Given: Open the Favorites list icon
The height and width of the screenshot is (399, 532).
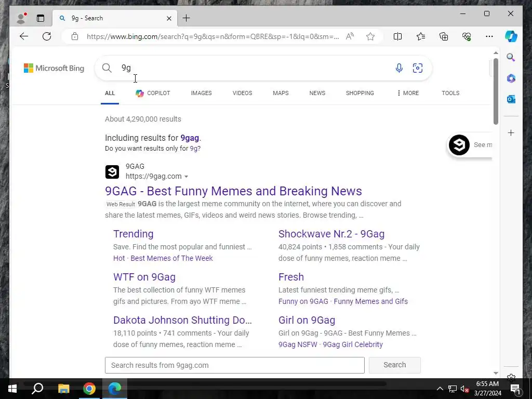Looking at the screenshot, I should tap(421, 36).
